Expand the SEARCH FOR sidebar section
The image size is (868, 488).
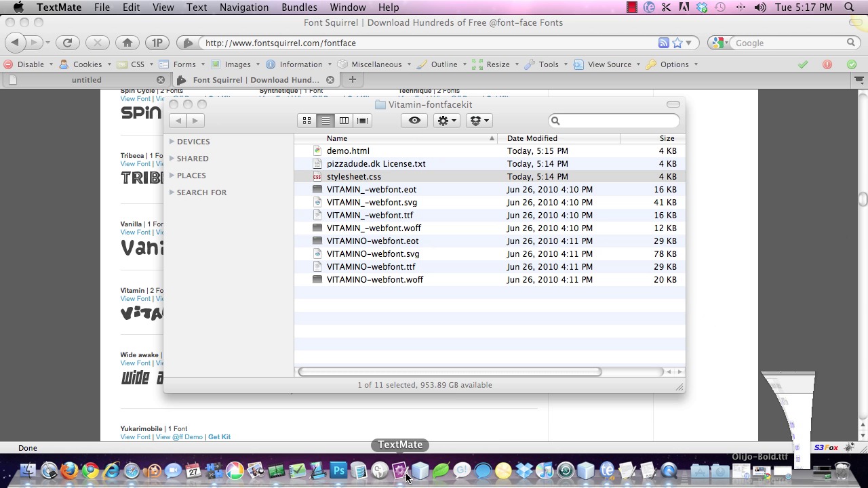tap(172, 192)
